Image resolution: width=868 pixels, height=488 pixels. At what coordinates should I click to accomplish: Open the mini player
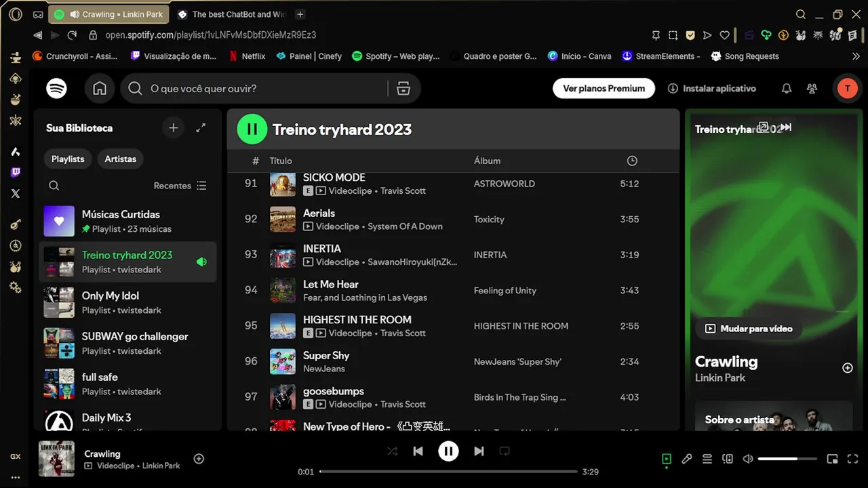[833, 459]
